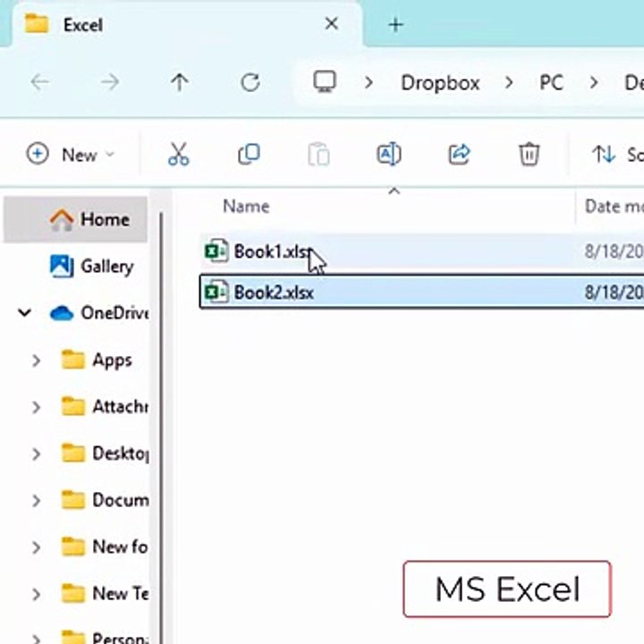Expand the Desktop folder node
This screenshot has height=644, width=644.
click(x=36, y=454)
